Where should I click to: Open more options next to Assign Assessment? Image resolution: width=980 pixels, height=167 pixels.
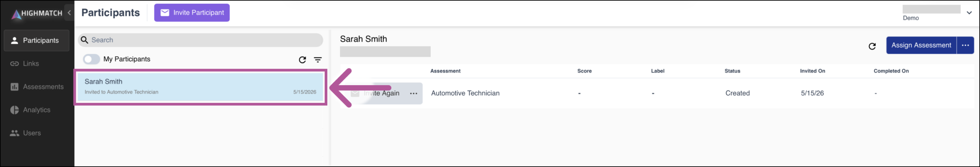pos(965,45)
